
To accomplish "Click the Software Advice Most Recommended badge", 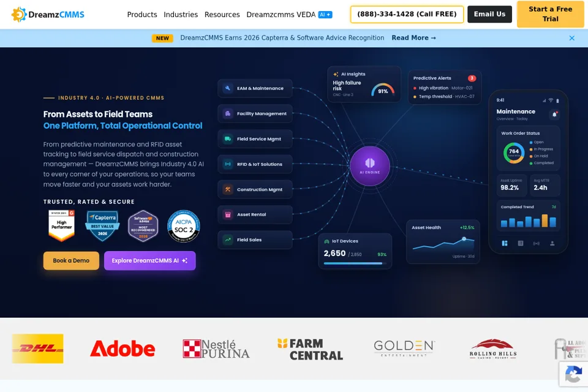I will [143, 226].
